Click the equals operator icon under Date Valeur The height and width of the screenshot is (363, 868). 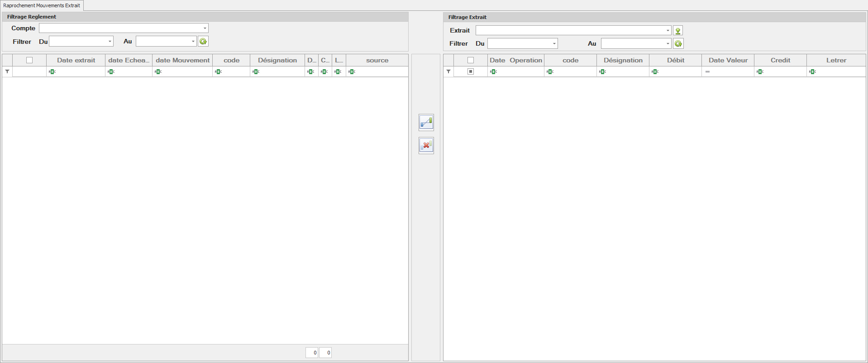707,72
